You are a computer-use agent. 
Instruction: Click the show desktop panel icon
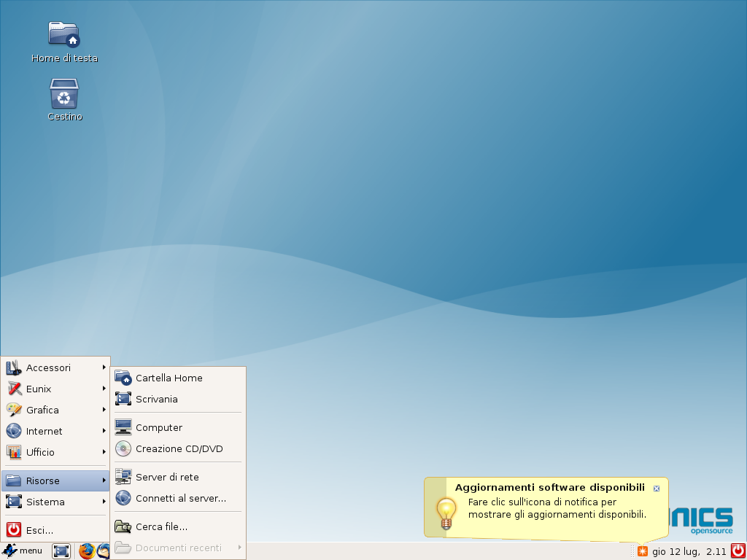click(x=61, y=551)
